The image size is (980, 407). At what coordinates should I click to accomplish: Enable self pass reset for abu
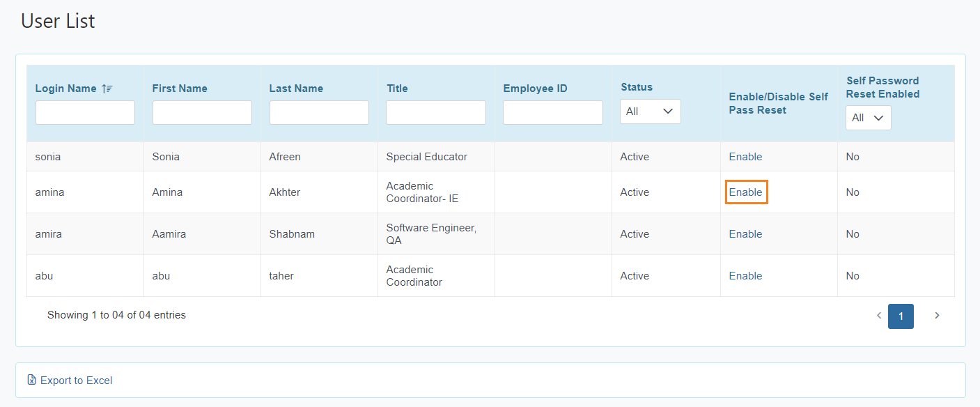click(x=745, y=276)
